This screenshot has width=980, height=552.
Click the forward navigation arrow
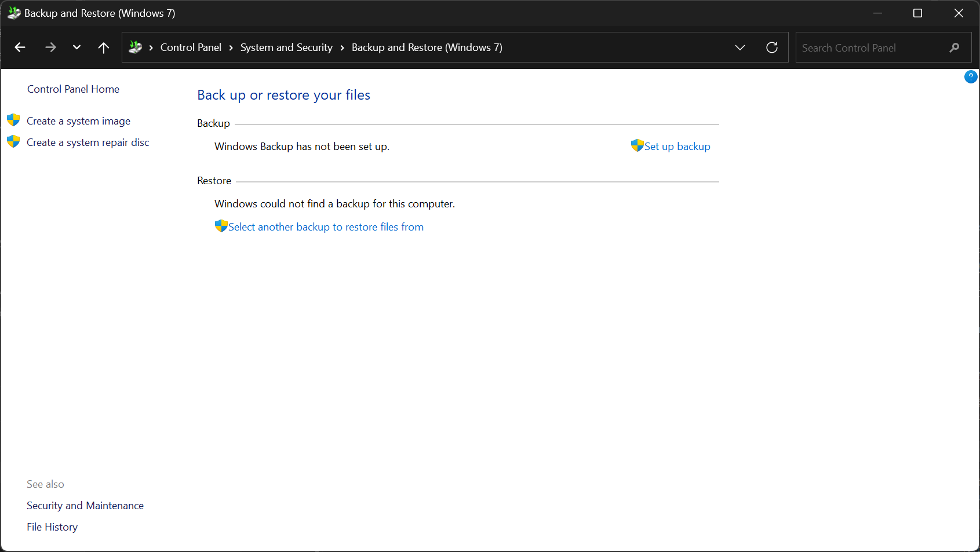tap(50, 47)
